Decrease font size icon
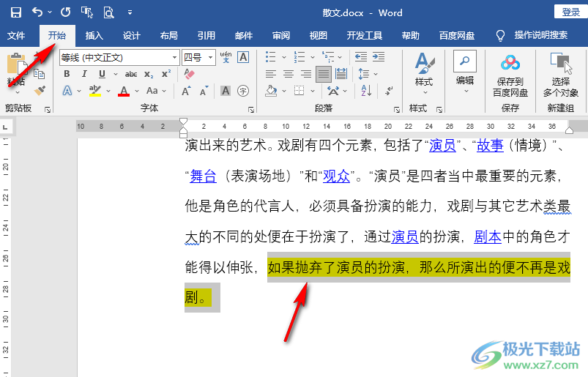The width and height of the screenshot is (588, 377). 204,91
